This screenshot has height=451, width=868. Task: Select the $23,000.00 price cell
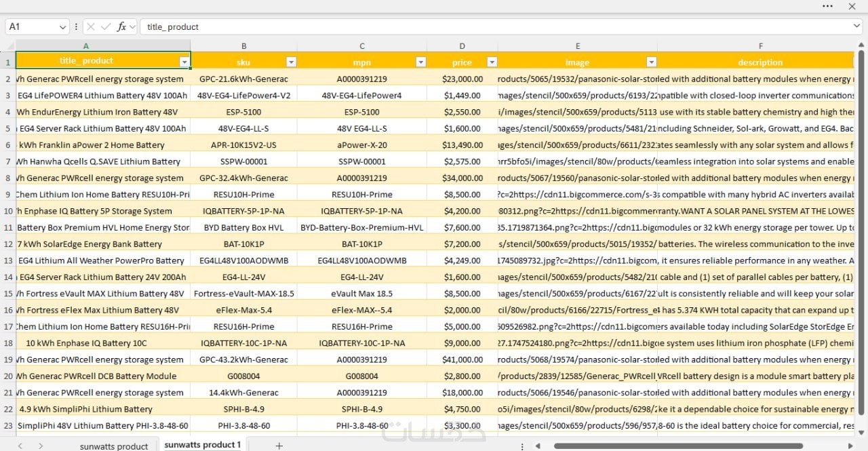point(462,79)
